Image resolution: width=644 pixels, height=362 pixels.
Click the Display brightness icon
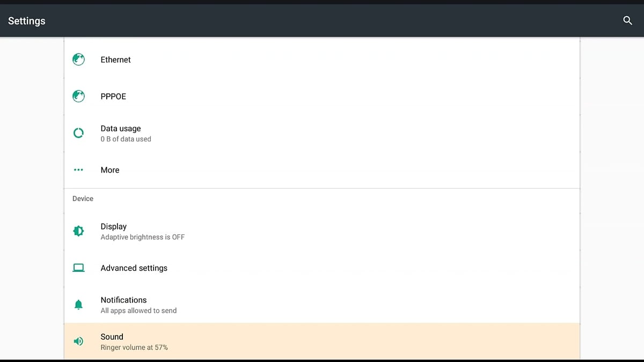pyautogui.click(x=78, y=231)
